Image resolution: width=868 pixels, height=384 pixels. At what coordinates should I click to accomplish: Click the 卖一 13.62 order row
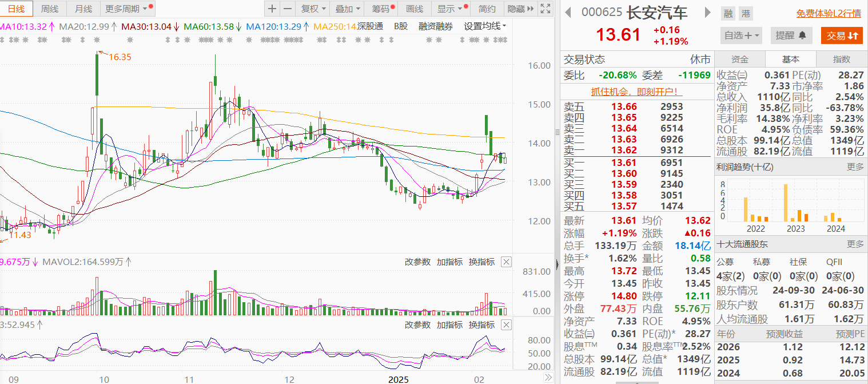point(636,150)
